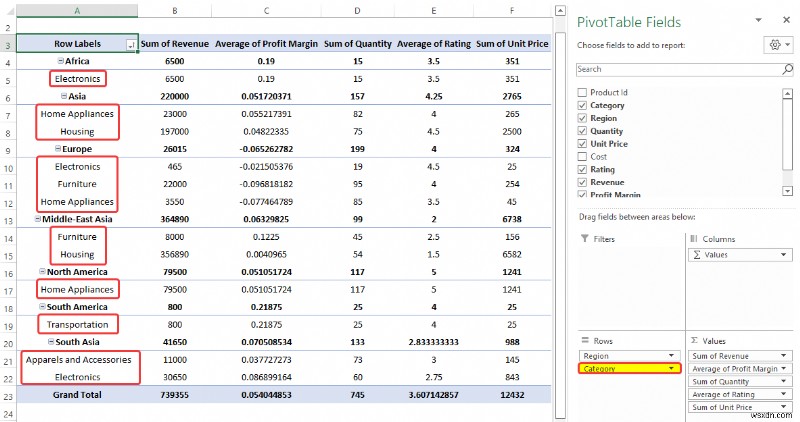Collapse the Asia region group
Image resolution: width=800 pixels, height=422 pixels.
[x=64, y=96]
